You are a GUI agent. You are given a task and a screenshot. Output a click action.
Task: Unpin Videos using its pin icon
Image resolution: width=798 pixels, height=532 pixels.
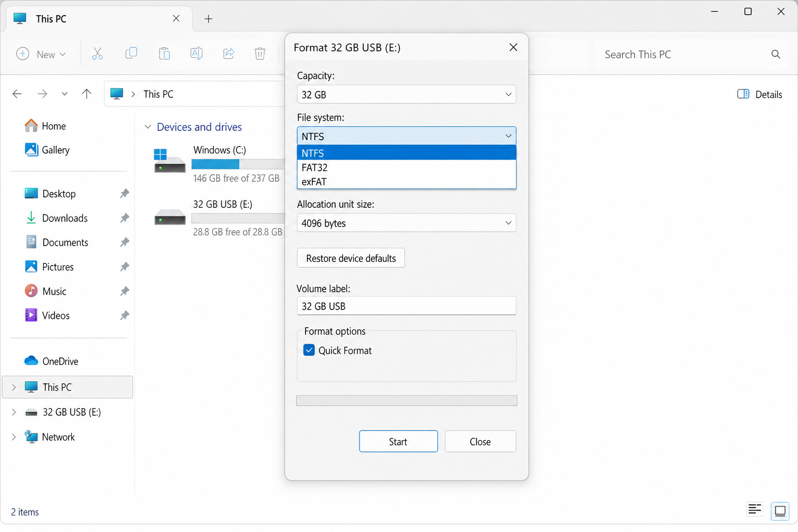tap(125, 315)
